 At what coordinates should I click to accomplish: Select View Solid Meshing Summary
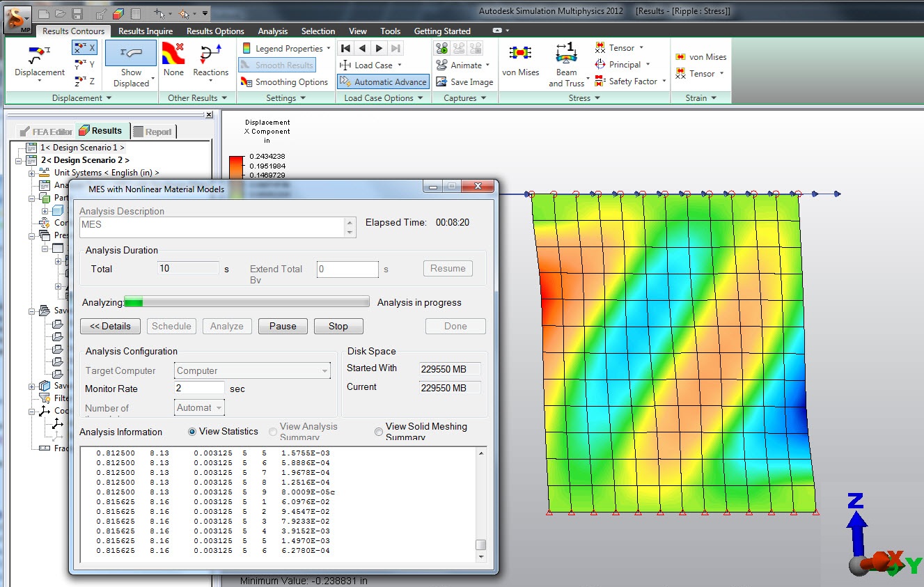click(x=378, y=431)
